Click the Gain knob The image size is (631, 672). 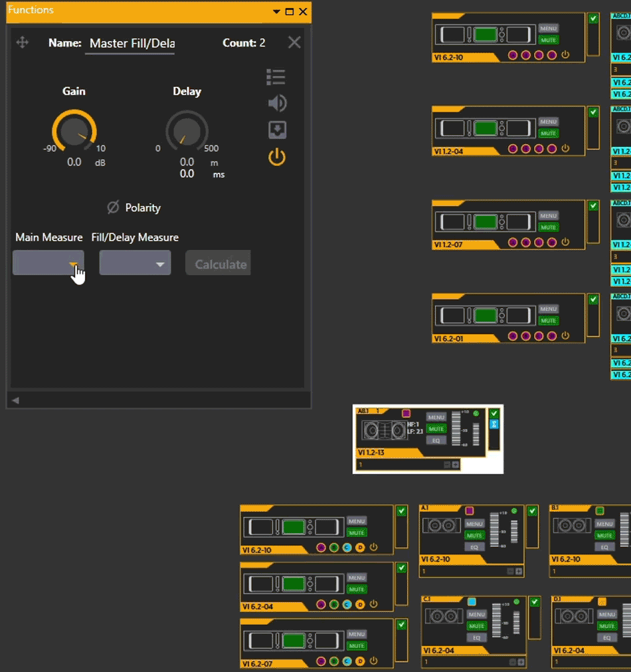click(74, 131)
